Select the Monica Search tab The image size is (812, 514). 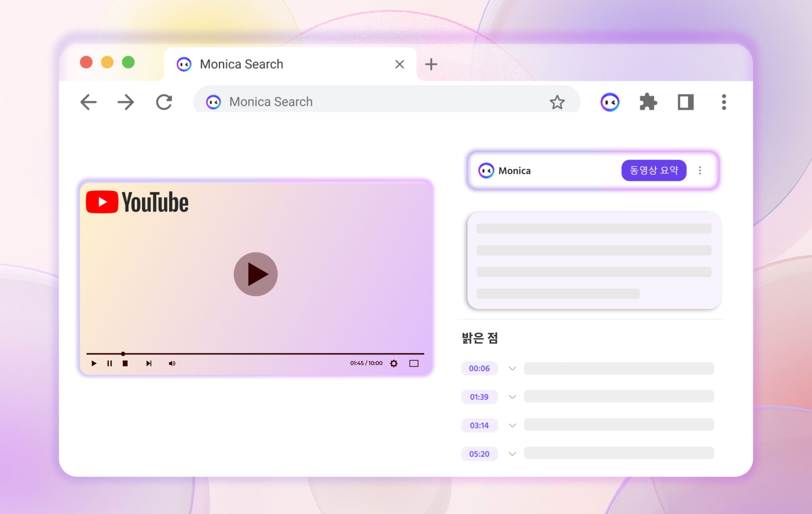pos(241,64)
